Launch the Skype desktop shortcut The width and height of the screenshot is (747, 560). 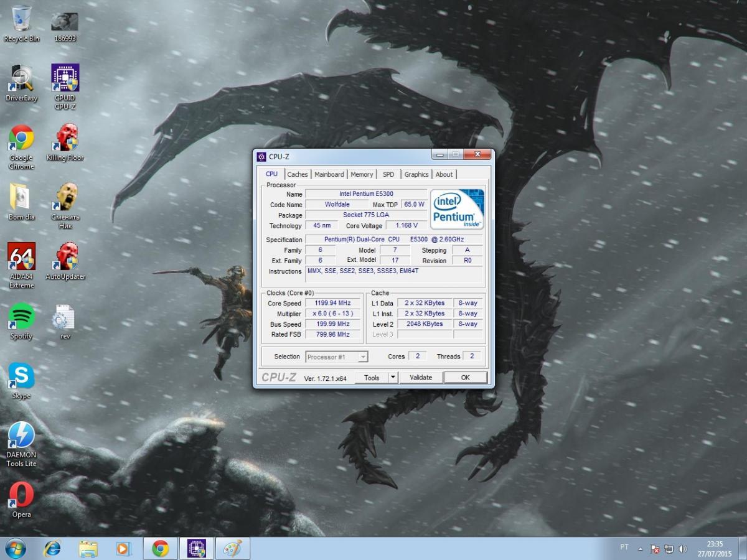tap(21, 381)
